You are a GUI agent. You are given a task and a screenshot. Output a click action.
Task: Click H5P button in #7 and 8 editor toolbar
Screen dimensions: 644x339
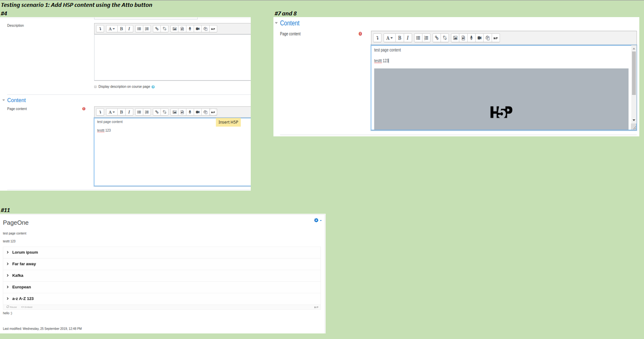[496, 38]
